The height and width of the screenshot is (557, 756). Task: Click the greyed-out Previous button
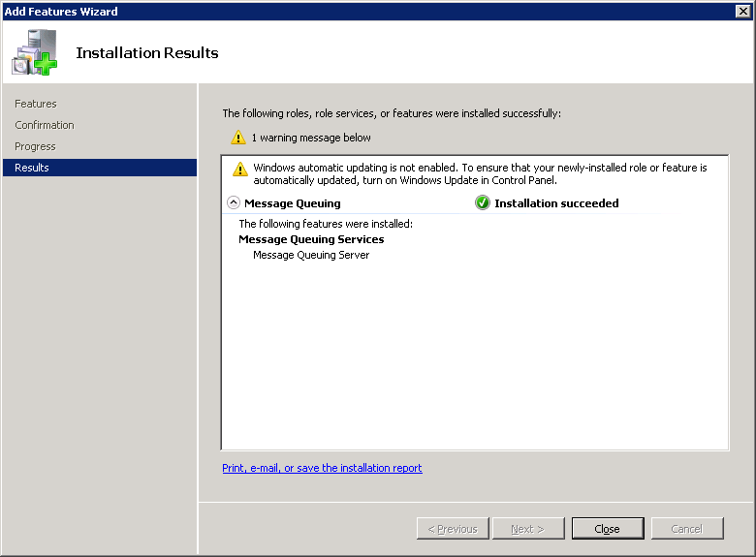tap(453, 529)
